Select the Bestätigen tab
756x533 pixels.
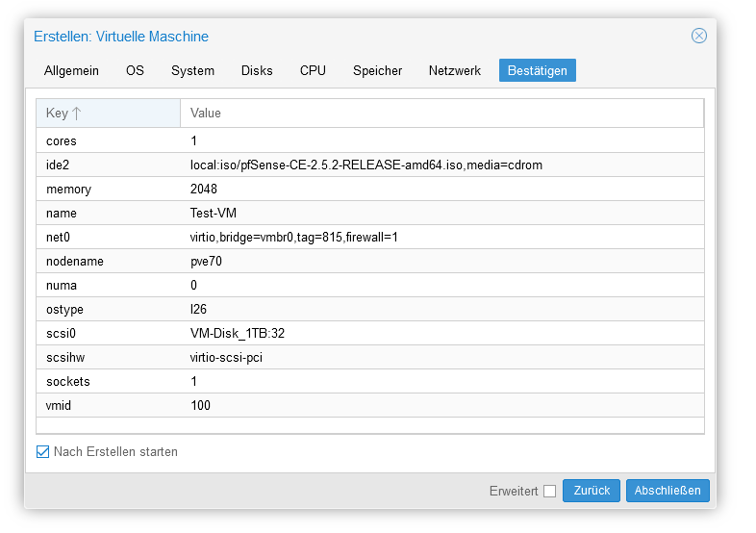coord(537,70)
